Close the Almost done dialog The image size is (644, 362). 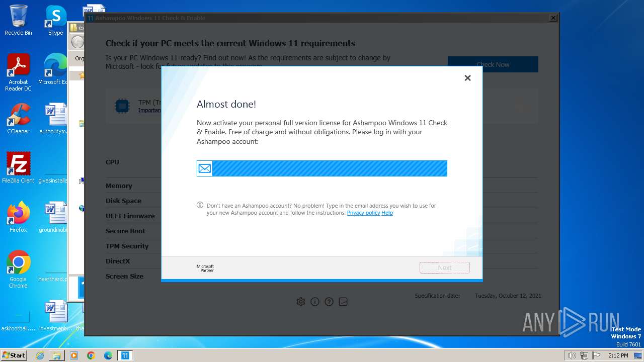tap(467, 78)
